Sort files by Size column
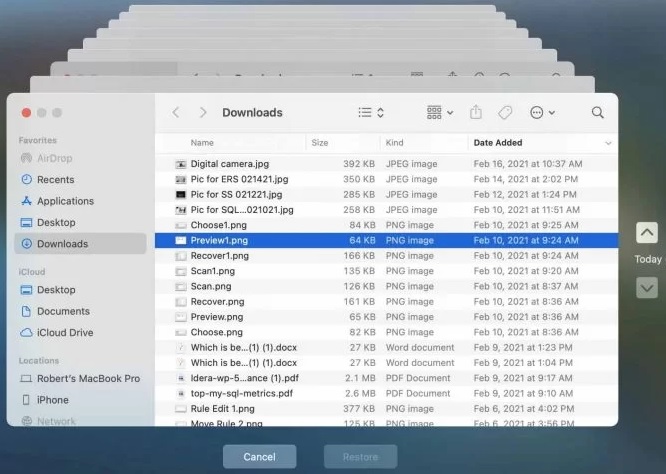The height and width of the screenshot is (474, 666). [x=319, y=143]
